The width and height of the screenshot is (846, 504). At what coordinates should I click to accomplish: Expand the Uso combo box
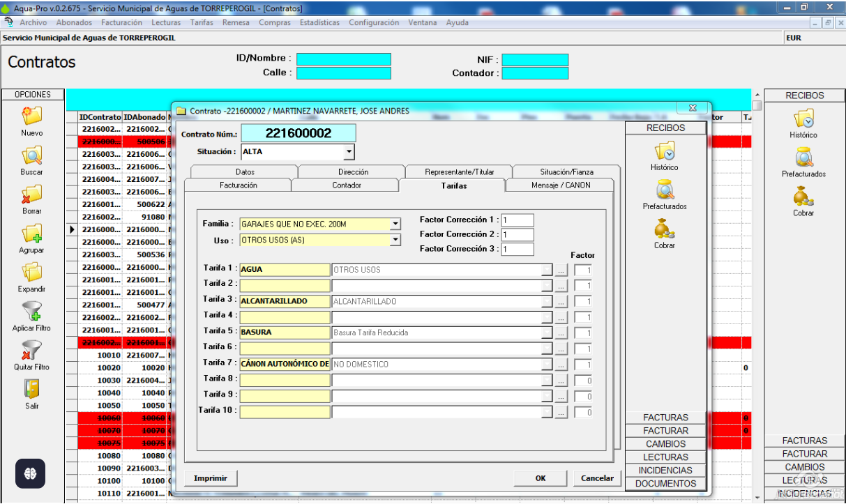click(395, 240)
